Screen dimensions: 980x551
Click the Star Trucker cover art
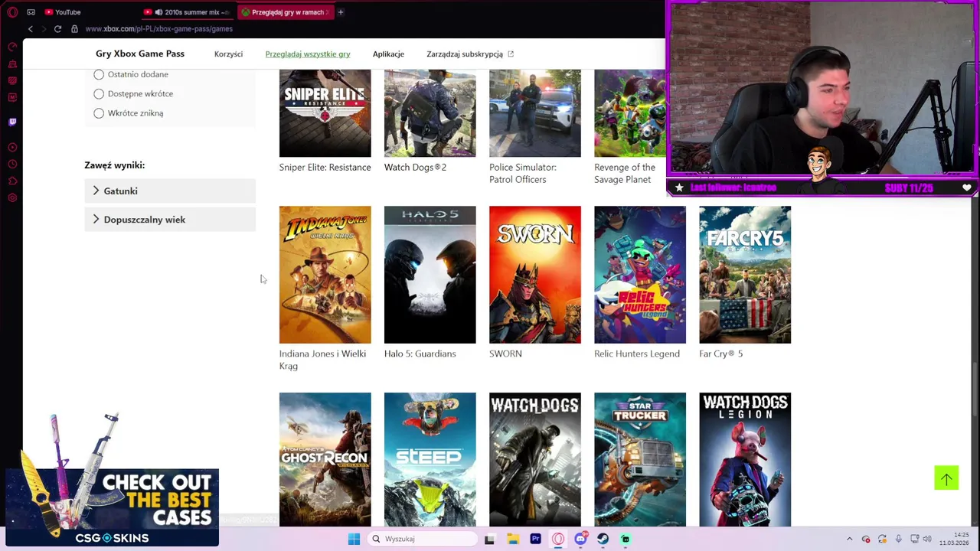click(x=640, y=459)
